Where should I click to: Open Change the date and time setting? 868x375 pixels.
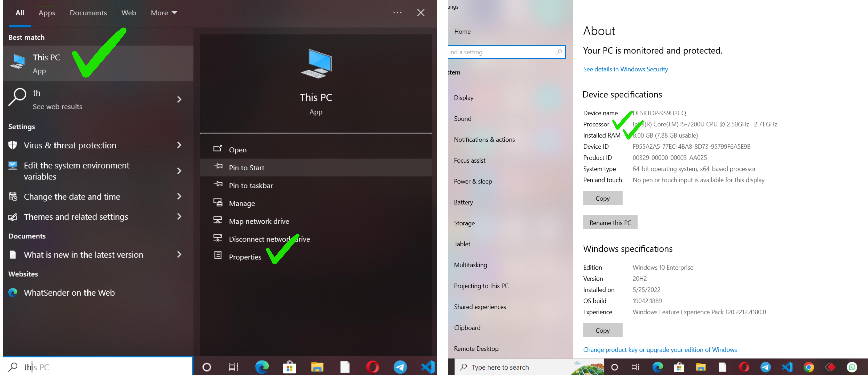[72, 197]
